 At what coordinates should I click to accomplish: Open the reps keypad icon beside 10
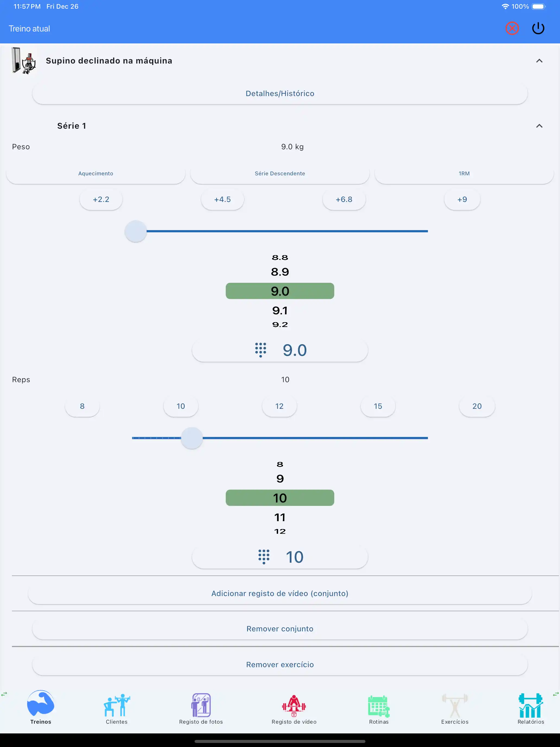point(264,556)
